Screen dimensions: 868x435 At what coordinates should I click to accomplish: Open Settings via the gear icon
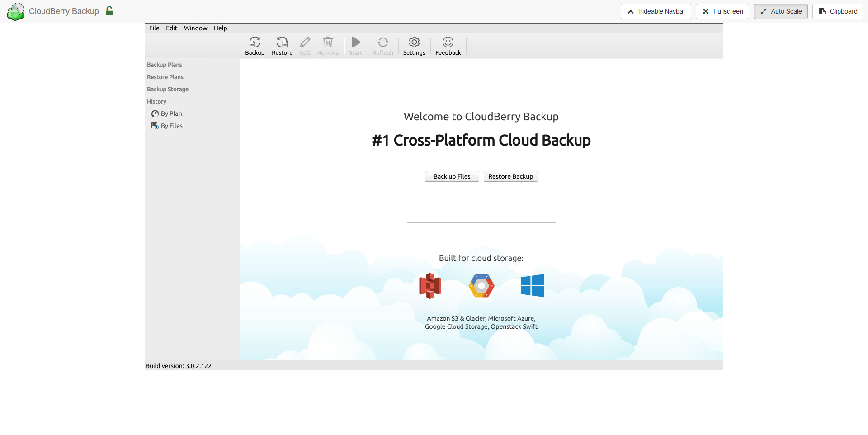pyautogui.click(x=414, y=42)
